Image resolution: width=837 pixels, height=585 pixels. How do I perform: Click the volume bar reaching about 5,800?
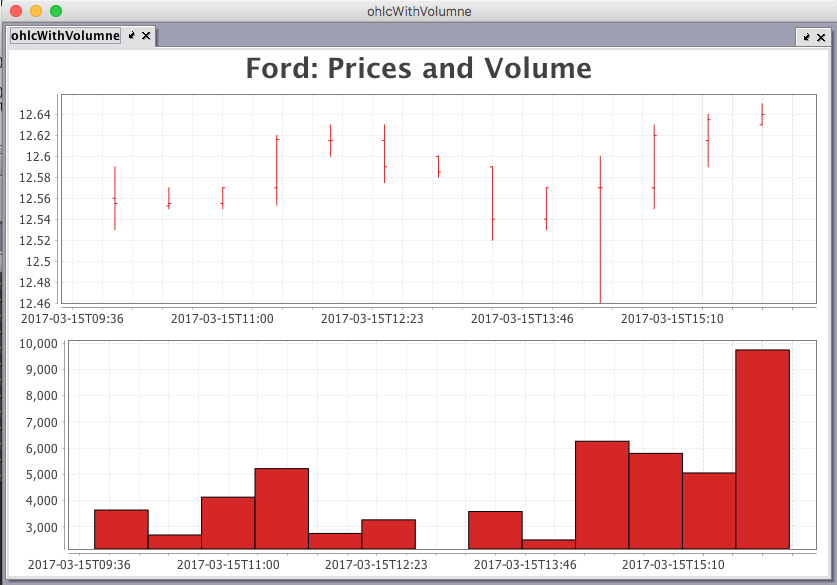coord(656,501)
